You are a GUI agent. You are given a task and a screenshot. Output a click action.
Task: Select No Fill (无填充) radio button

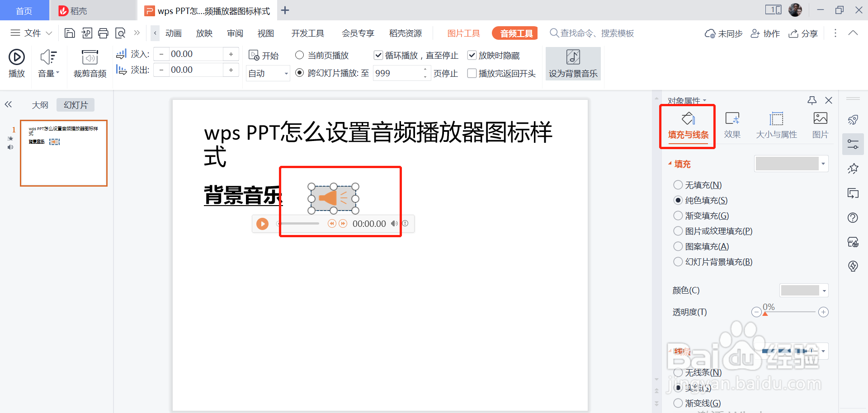click(678, 185)
